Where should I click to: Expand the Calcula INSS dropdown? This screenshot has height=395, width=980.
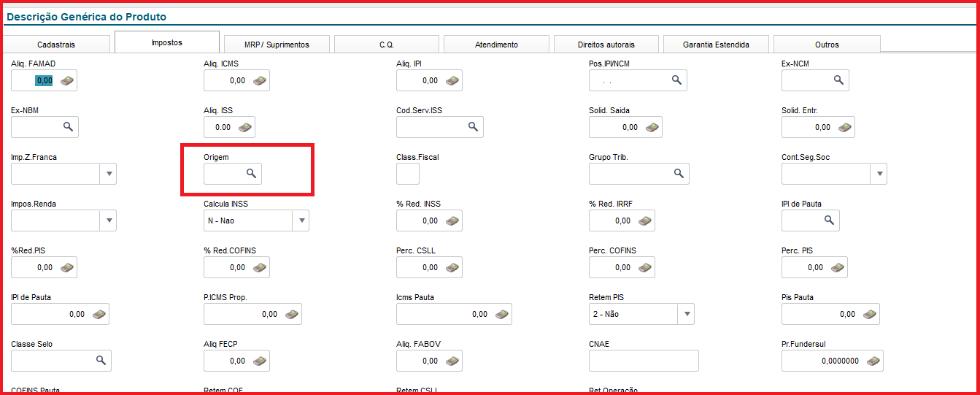(x=301, y=220)
